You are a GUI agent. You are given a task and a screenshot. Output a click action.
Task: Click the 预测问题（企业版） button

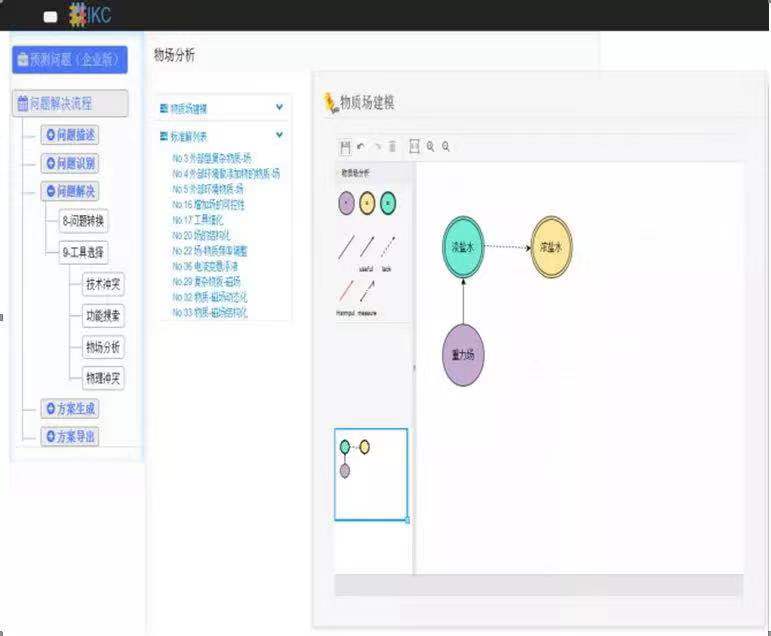(69, 60)
